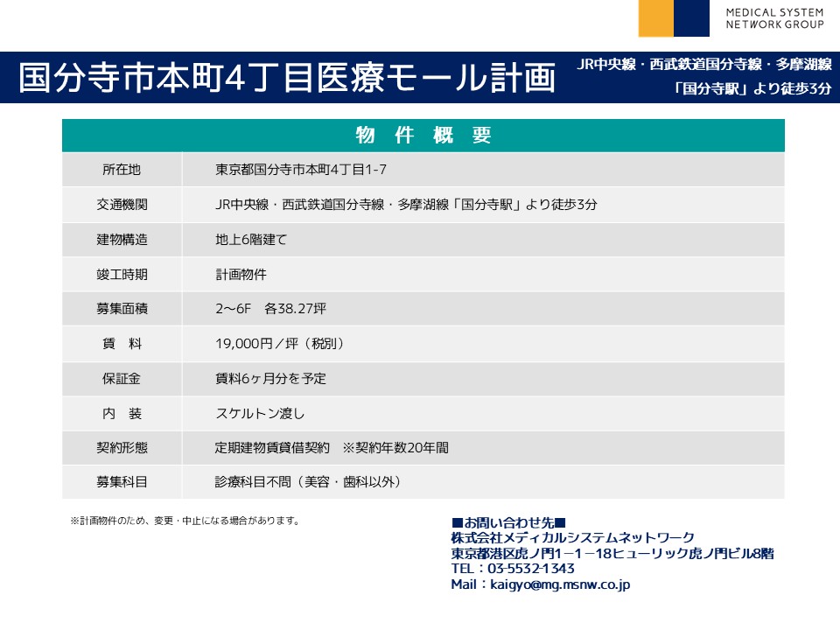Select the 保証金 row label
The width and height of the screenshot is (840, 630).
(122, 379)
